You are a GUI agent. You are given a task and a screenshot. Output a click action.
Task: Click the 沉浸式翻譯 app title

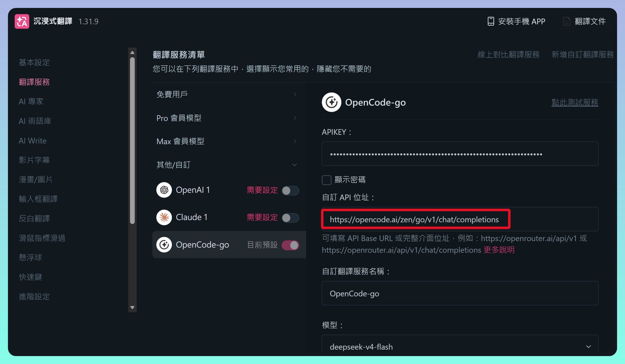click(x=53, y=21)
